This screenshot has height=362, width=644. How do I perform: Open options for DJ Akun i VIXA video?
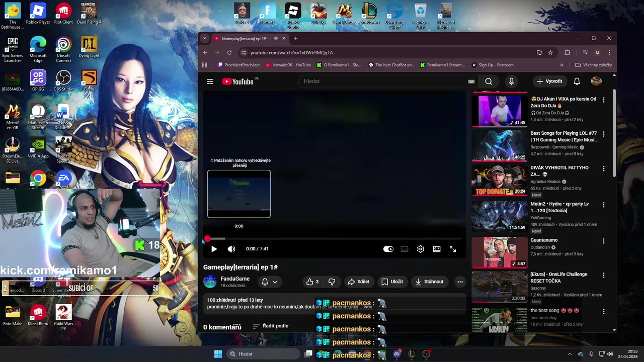[604, 100]
